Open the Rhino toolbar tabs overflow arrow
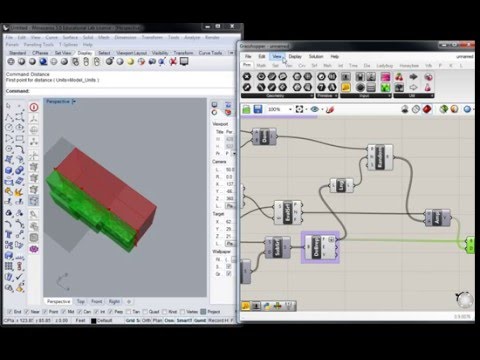Image resolution: width=480 pixels, height=360 pixels. [x=231, y=53]
